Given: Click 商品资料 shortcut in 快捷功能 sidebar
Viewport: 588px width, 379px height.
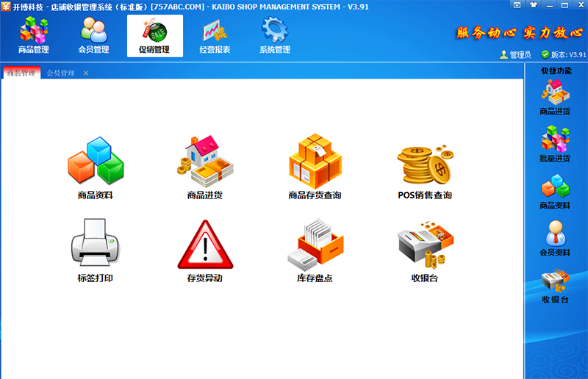Looking at the screenshot, I should tap(555, 192).
